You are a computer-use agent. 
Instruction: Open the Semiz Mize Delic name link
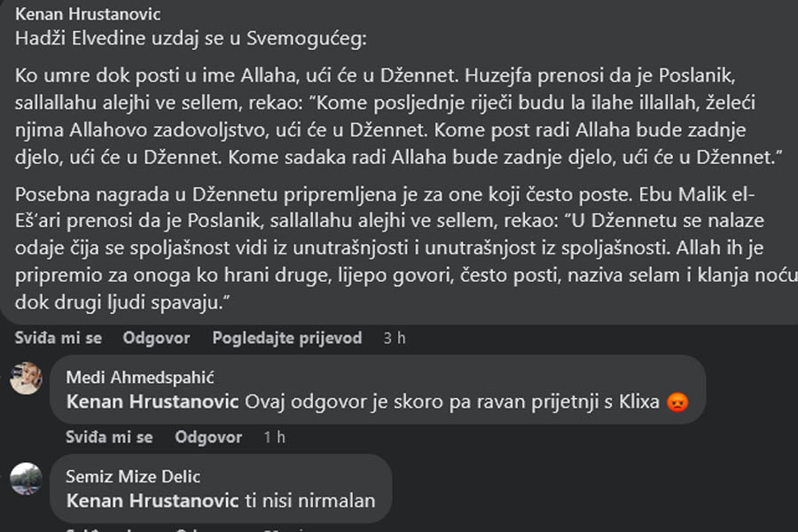pos(133,477)
